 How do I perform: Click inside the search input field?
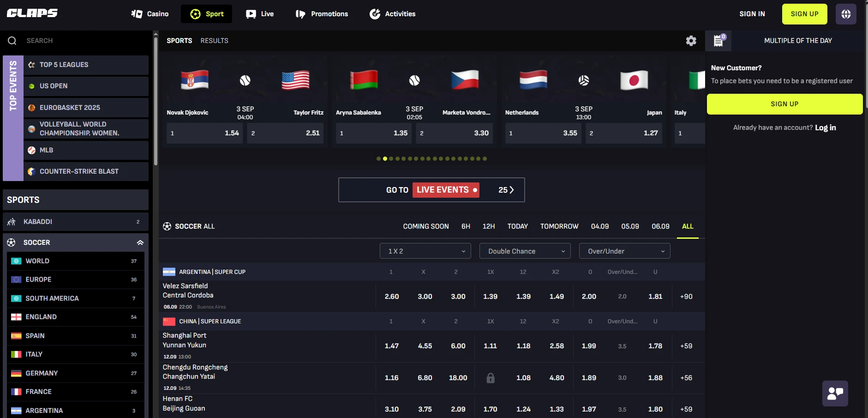pos(69,40)
